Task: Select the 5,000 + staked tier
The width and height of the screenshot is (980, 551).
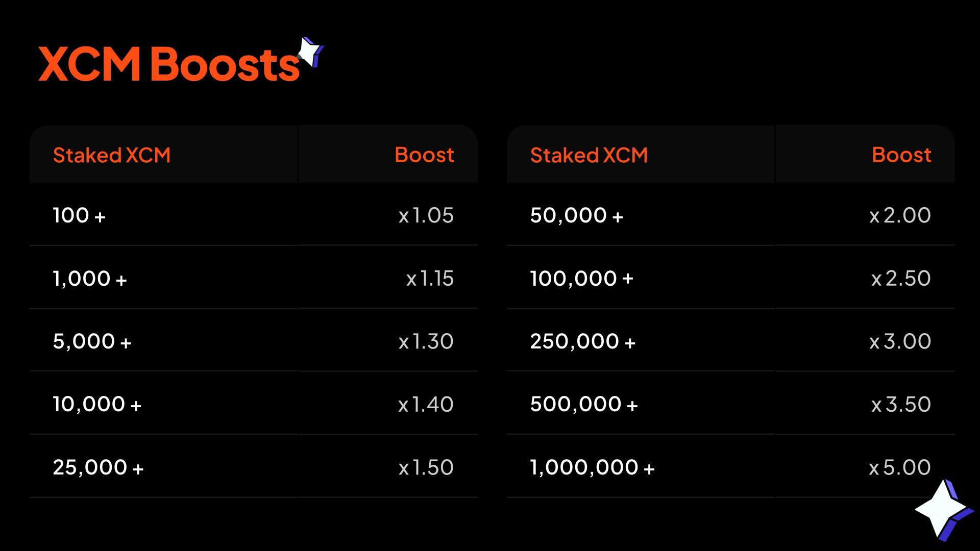Action: [92, 341]
